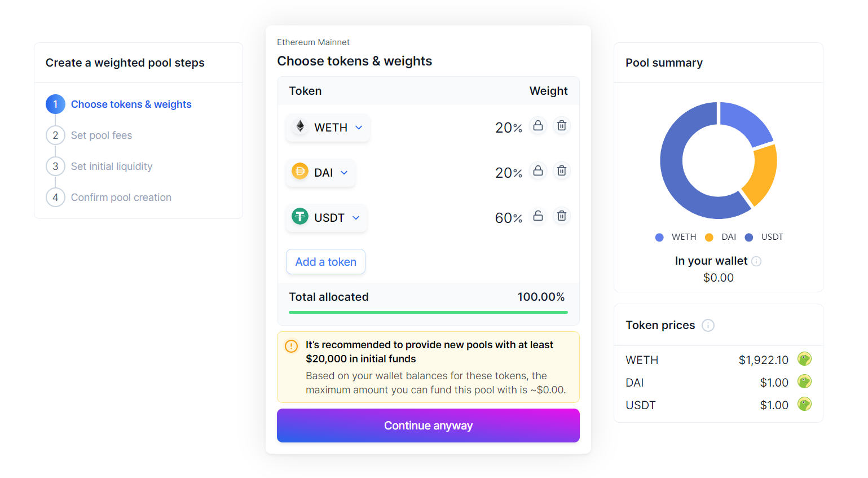Image resolution: width=868 pixels, height=478 pixels.
Task: Click the info icon beside Token prices
Action: [x=708, y=325]
